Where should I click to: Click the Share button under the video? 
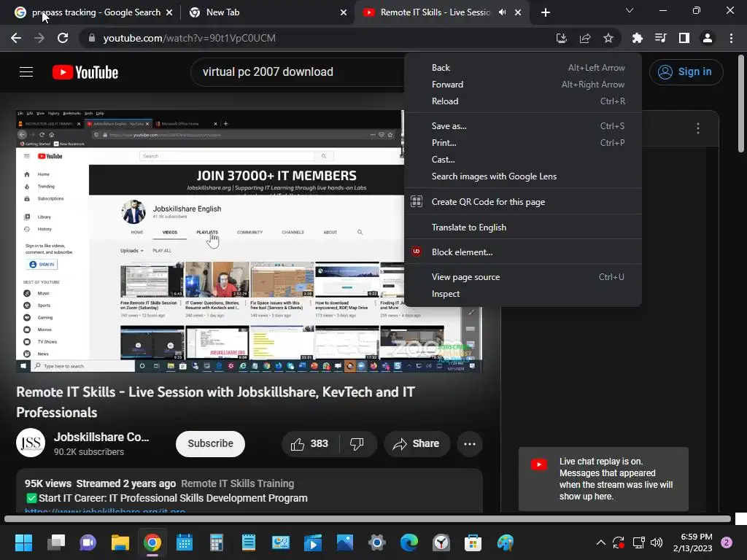[x=417, y=444]
